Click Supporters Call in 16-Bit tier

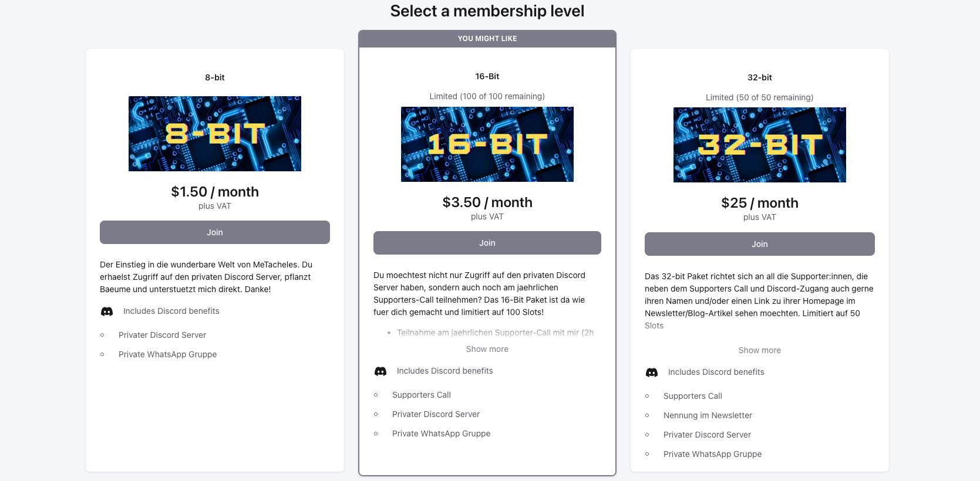tap(422, 395)
